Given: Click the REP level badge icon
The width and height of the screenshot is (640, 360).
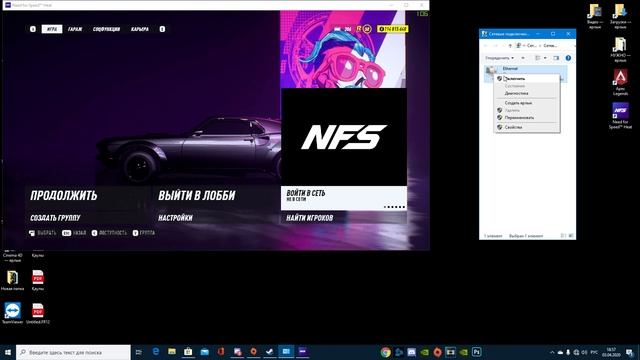Looking at the screenshot, I should tap(367, 29).
